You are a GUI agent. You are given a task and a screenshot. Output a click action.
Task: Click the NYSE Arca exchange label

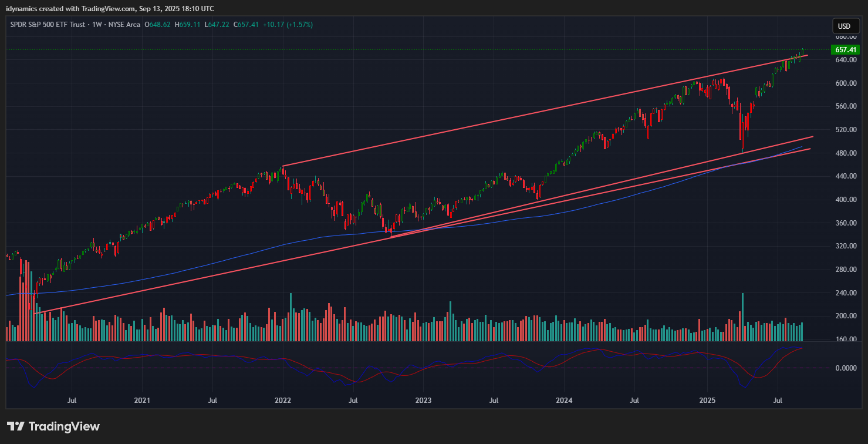tap(126, 25)
